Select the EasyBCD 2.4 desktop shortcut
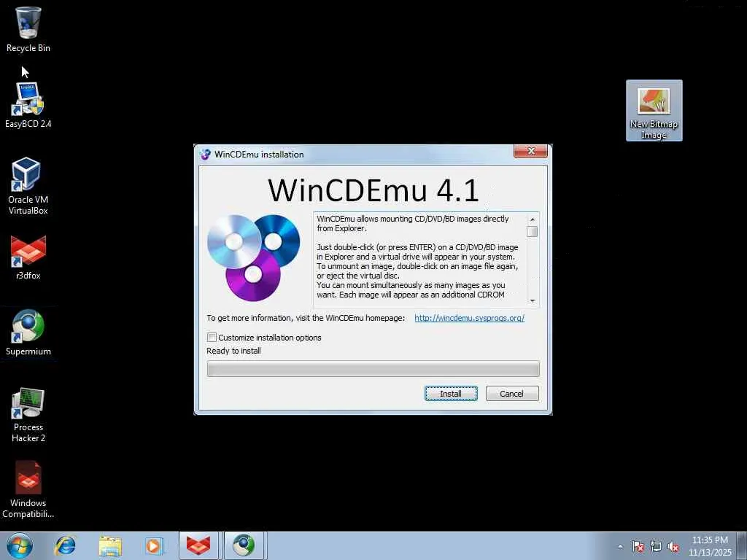Viewport: 747px width, 560px height. [28, 105]
